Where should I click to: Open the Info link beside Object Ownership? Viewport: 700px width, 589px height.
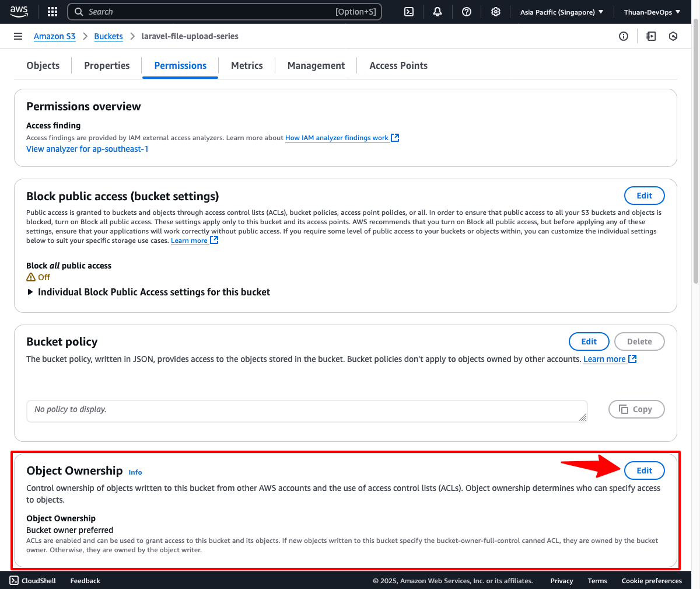tap(135, 472)
